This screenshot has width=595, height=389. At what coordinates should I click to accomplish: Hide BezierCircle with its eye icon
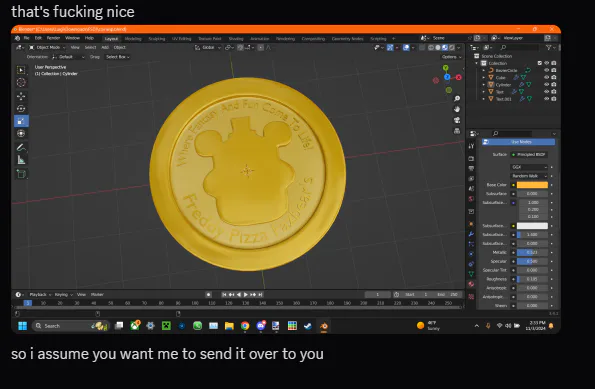[x=547, y=70]
